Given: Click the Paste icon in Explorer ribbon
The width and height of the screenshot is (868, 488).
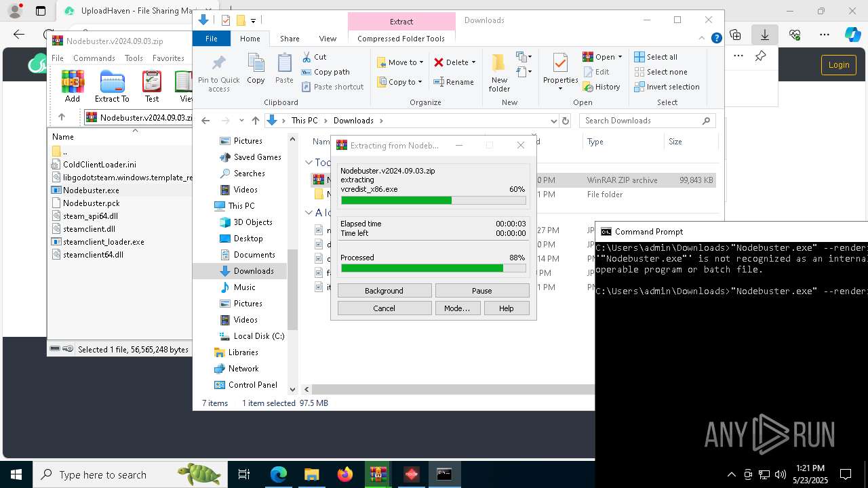Looking at the screenshot, I should pyautogui.click(x=284, y=69).
